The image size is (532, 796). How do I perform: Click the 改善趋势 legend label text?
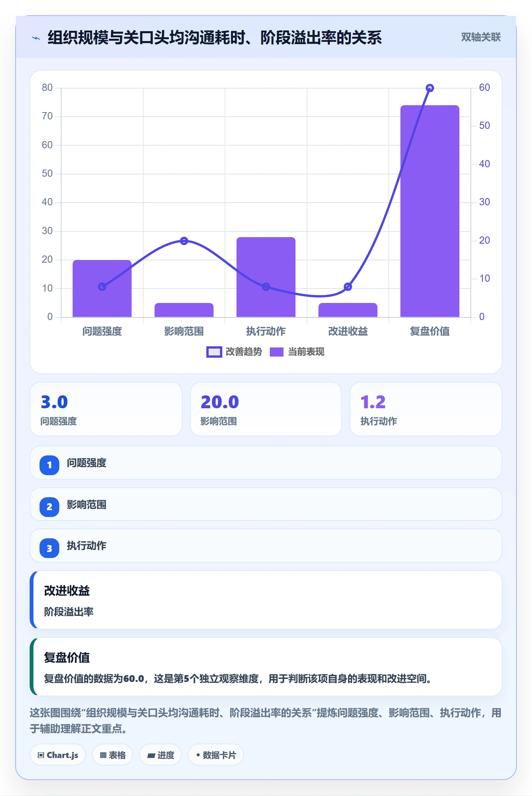point(244,352)
